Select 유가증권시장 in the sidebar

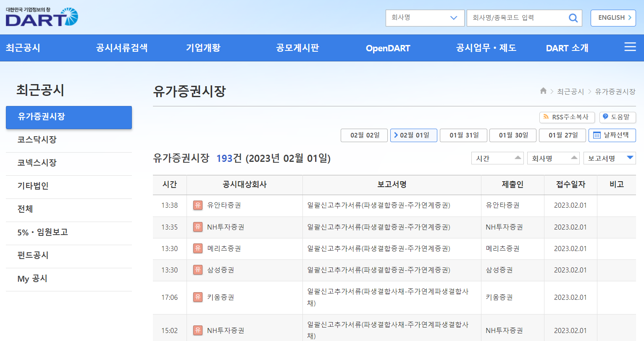[x=69, y=117]
